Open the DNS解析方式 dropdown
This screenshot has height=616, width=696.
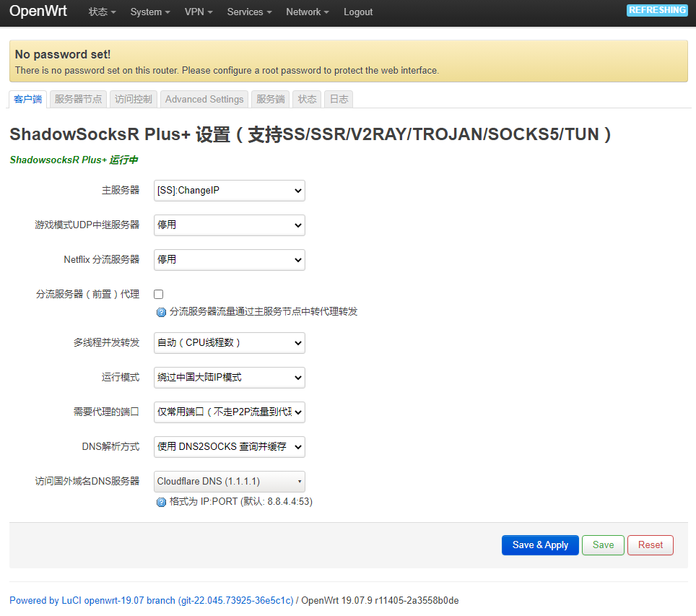pyautogui.click(x=229, y=447)
